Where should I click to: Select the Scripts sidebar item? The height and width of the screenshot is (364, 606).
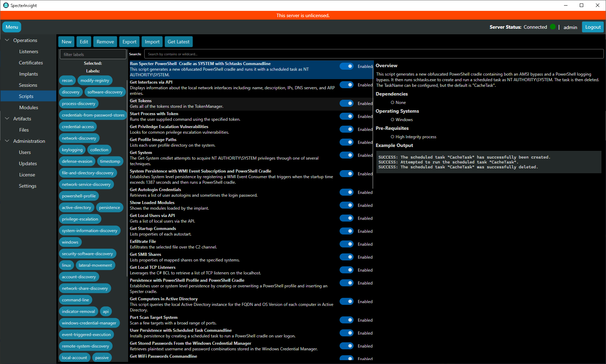point(28,96)
